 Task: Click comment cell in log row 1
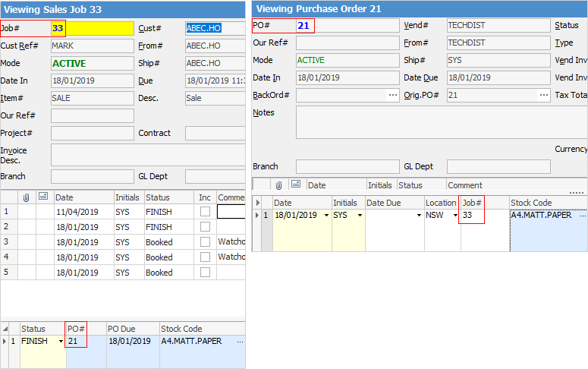(x=231, y=212)
